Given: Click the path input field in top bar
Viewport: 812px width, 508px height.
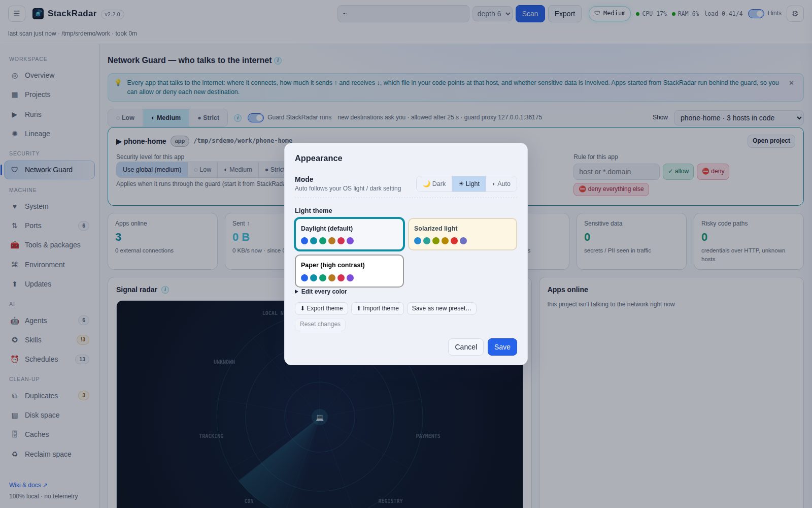Looking at the screenshot, I should coord(403,14).
